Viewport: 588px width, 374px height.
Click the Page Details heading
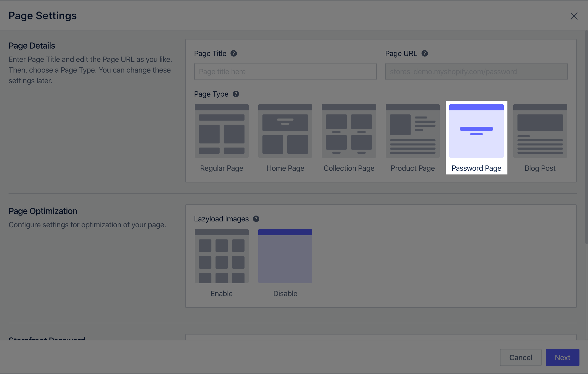[32, 46]
